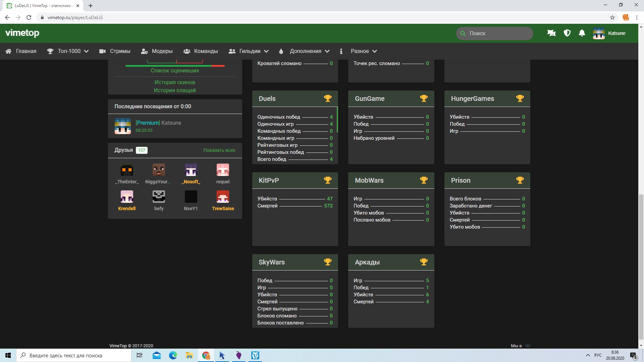Expand the Разное dropdown menu
Viewport: 644px width, 362px height.
pos(359,51)
